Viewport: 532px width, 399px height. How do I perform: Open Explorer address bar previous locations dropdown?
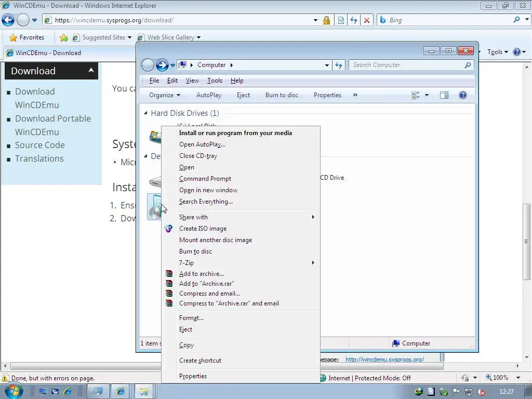[x=327, y=65]
